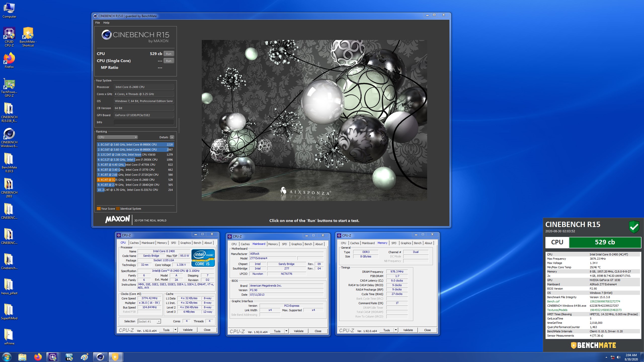Open CPUID CPU-Z desktop shortcut
644x362 pixels.
click(9, 37)
